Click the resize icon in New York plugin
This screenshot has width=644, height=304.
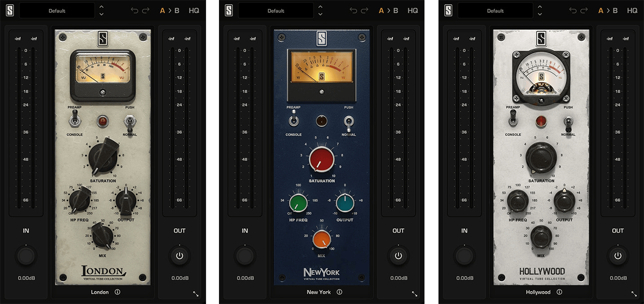414,294
